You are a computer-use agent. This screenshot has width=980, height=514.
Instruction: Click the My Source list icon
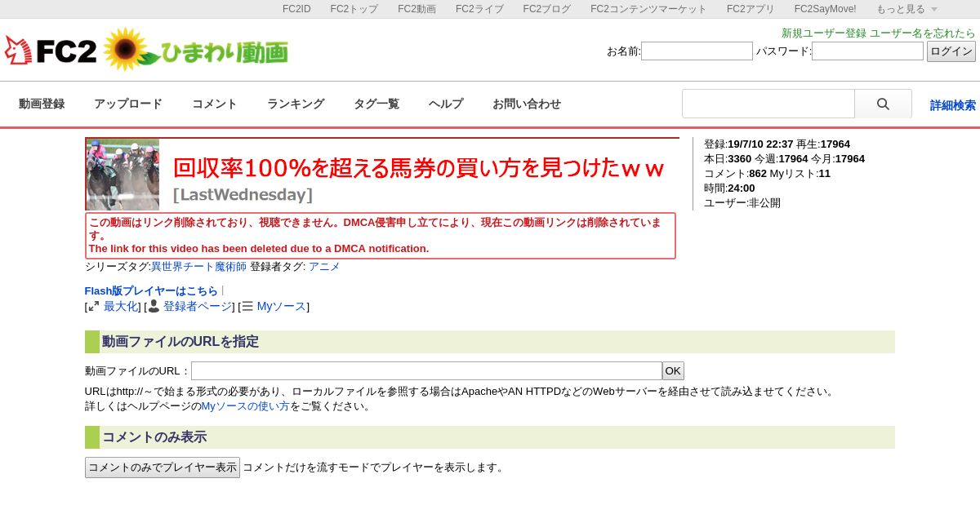pyautogui.click(x=247, y=307)
